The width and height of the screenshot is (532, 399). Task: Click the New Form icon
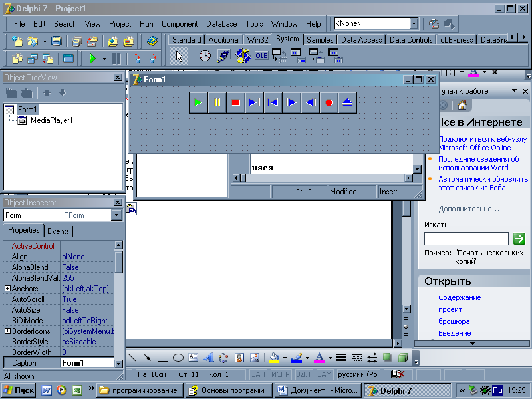pyautogui.click(x=68, y=59)
